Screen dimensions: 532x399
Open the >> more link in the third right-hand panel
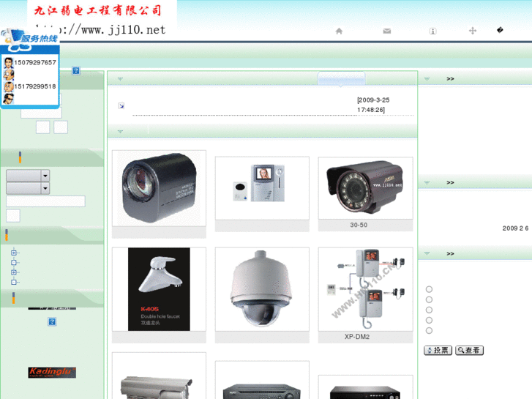(450, 253)
